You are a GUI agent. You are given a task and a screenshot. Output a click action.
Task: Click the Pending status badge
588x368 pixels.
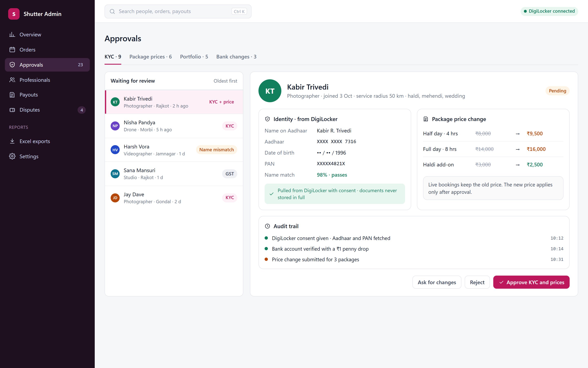pyautogui.click(x=557, y=91)
